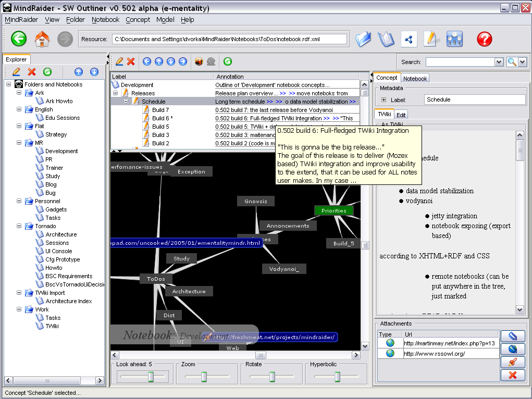Switch to the Edit tab
The image size is (532, 399).
(x=401, y=115)
